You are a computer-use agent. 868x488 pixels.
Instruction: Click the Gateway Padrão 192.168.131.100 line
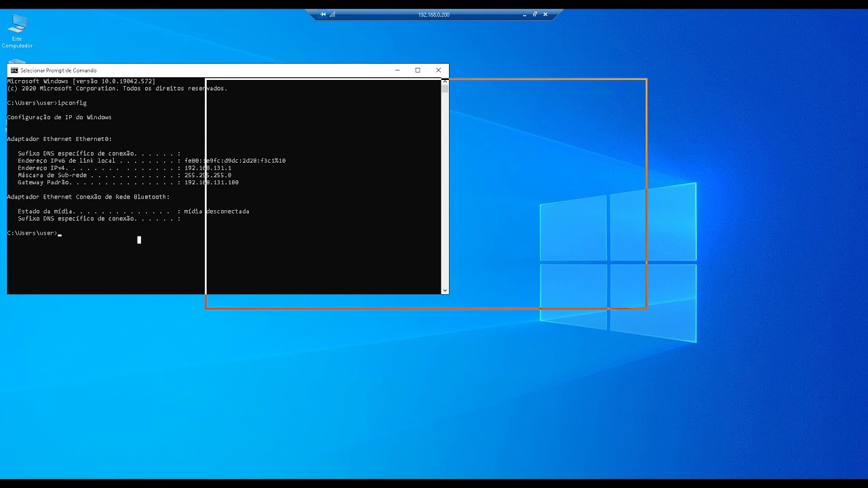128,182
